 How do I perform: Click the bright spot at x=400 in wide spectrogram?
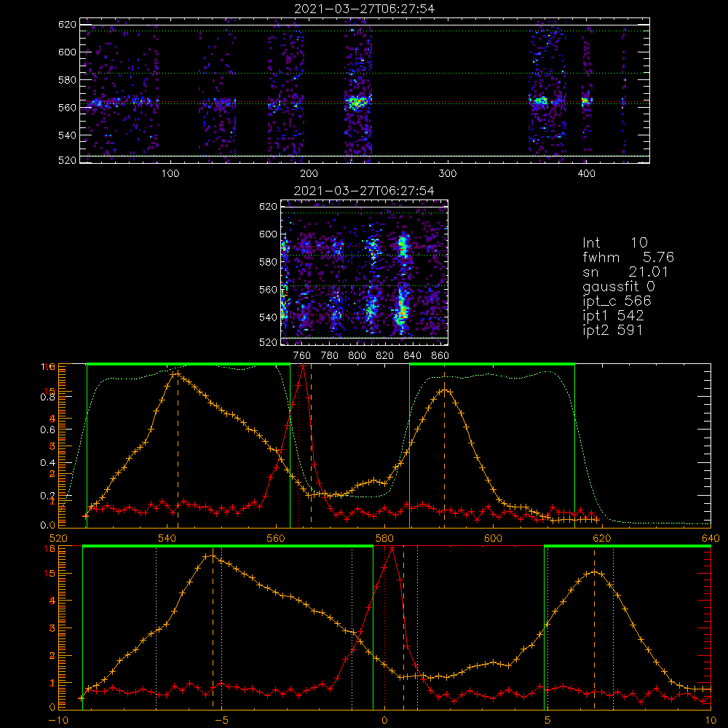point(586,100)
